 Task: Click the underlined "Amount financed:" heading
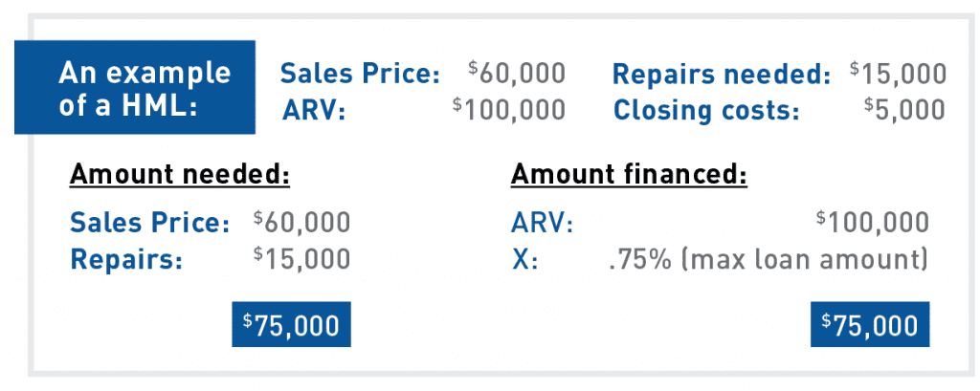[630, 176]
